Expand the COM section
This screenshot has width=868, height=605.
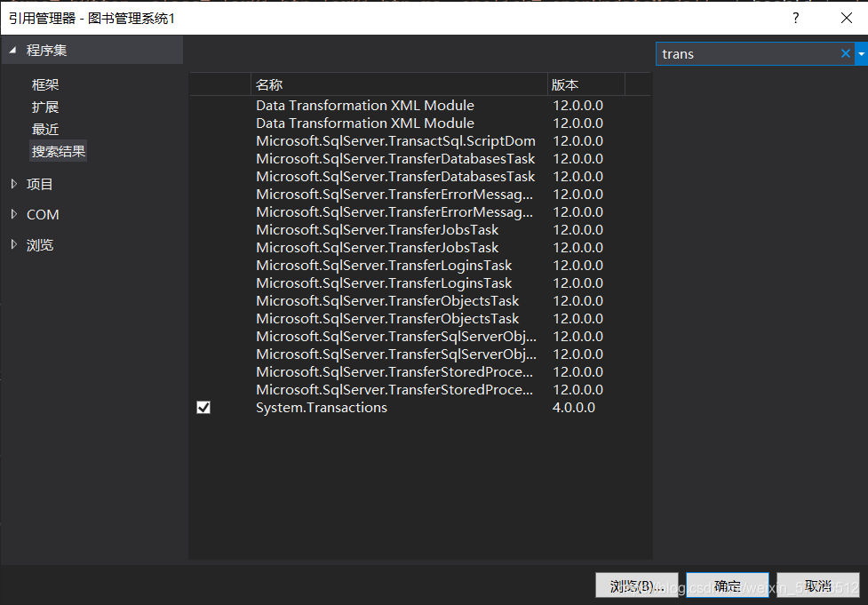14,214
